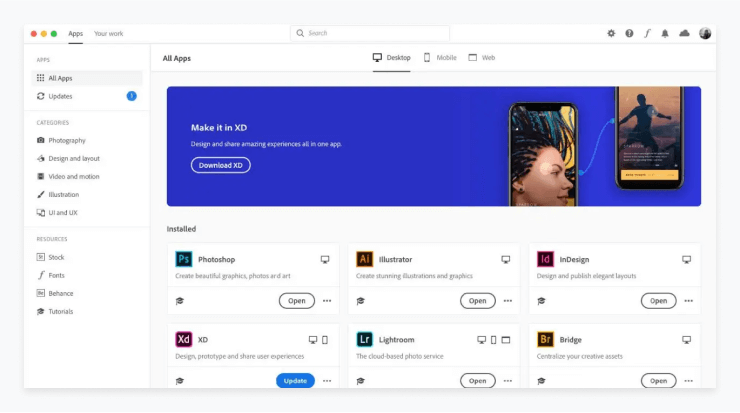Open Lightroom tutorials graduation cap icon
This screenshot has width=740, height=413.
[361, 381]
